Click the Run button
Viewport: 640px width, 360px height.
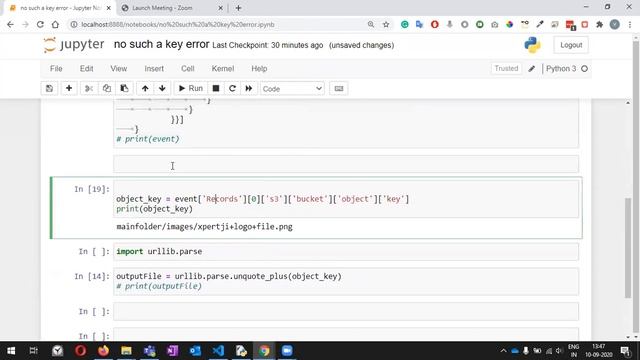click(x=191, y=89)
